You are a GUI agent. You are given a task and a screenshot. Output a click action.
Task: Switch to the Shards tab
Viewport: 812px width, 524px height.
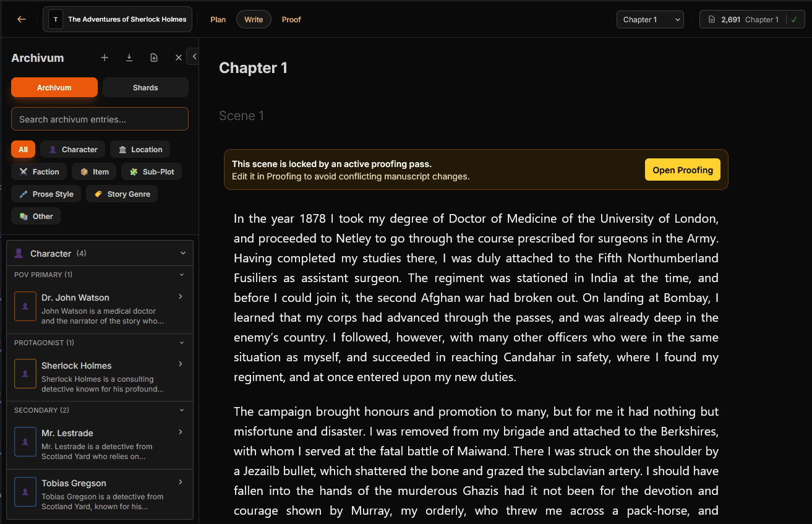coord(145,87)
